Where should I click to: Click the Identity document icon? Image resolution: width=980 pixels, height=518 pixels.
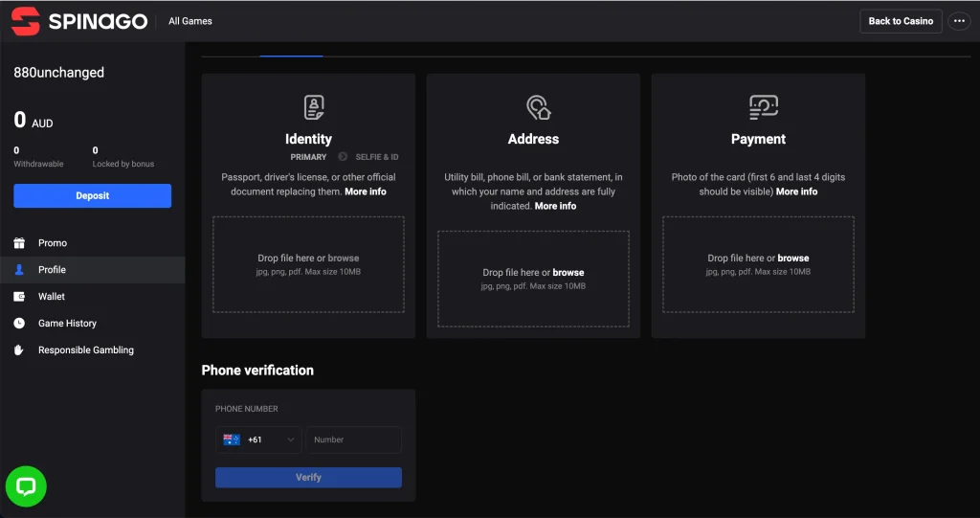(314, 107)
